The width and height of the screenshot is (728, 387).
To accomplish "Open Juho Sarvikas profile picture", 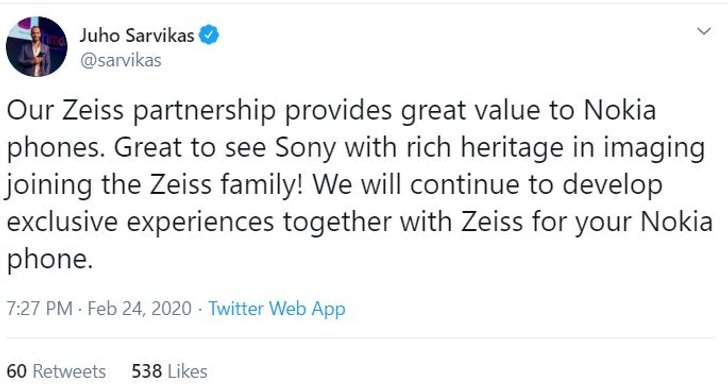I will [x=36, y=46].
